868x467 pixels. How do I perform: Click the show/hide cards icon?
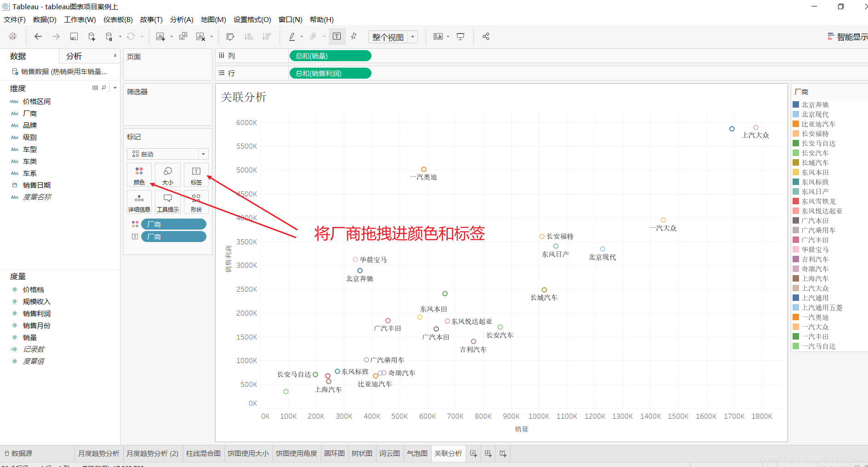point(438,36)
